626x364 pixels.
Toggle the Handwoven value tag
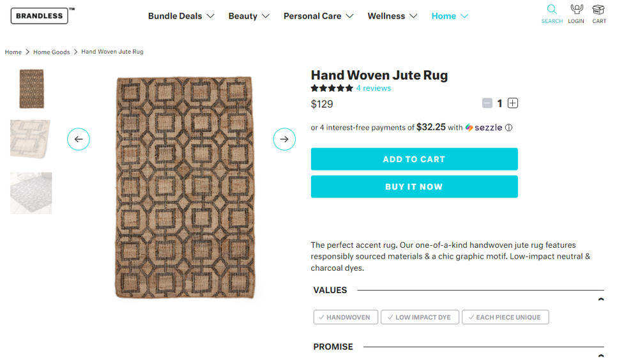[x=345, y=317]
